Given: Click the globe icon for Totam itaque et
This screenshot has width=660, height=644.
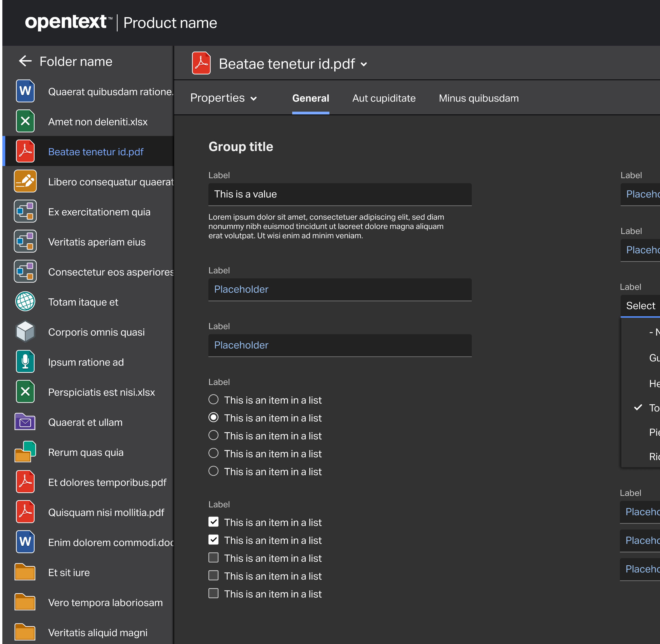Looking at the screenshot, I should [25, 301].
